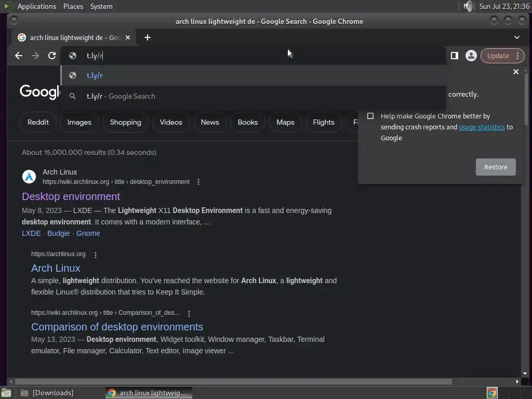The width and height of the screenshot is (532, 399).
Task: Click the date and time clock
Action: [504, 6]
